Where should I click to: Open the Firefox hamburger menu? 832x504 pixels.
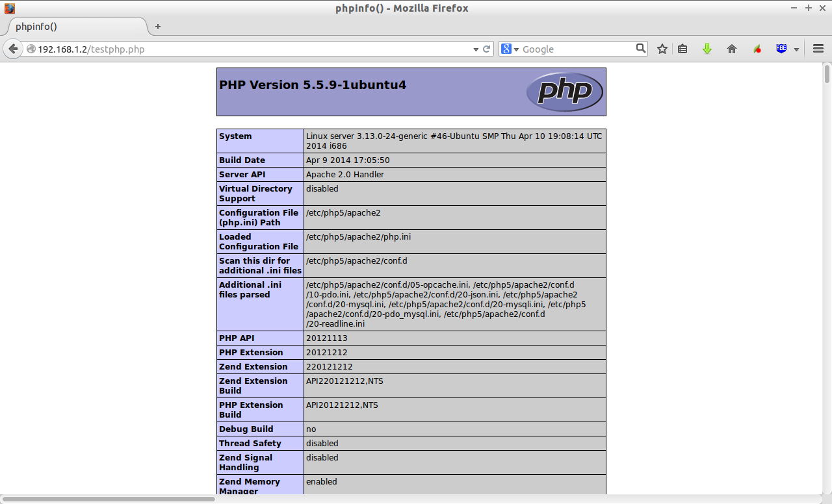(x=818, y=49)
